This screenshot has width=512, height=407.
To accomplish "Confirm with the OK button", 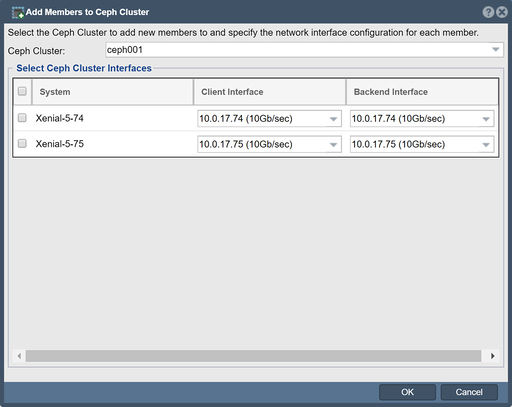I will 407,392.
